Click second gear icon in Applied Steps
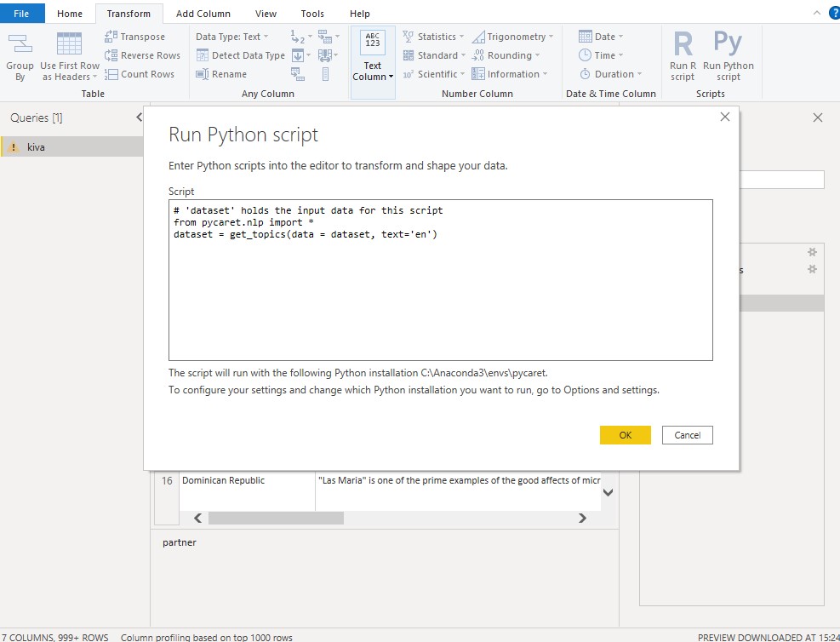Image resolution: width=840 pixels, height=642 pixels. coord(812,269)
